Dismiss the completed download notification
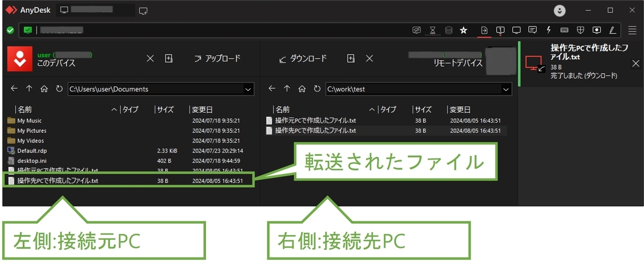 [635, 64]
